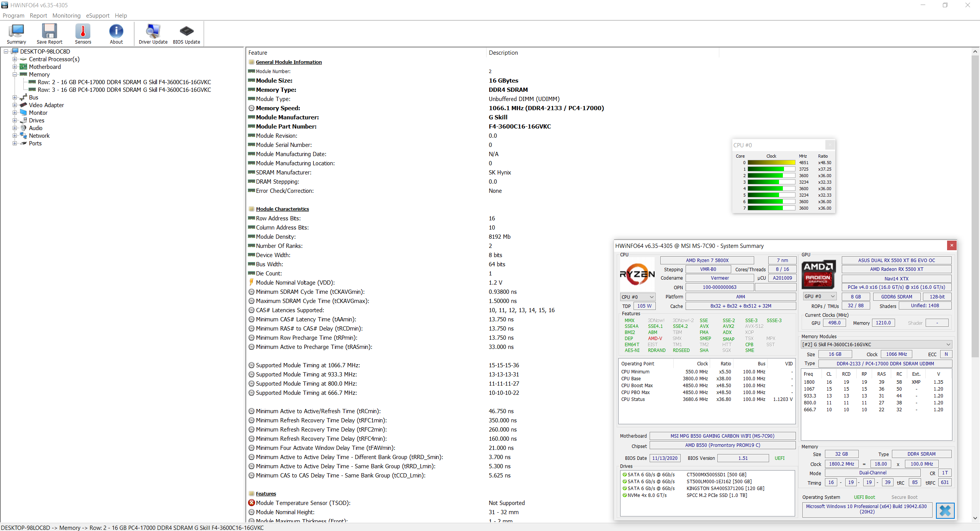Collapse the Memory tree node

(x=15, y=75)
